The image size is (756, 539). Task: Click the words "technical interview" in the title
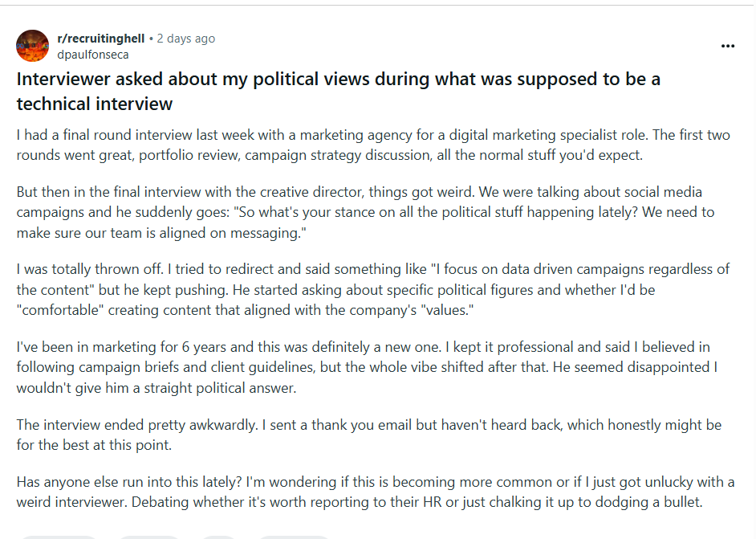(95, 104)
